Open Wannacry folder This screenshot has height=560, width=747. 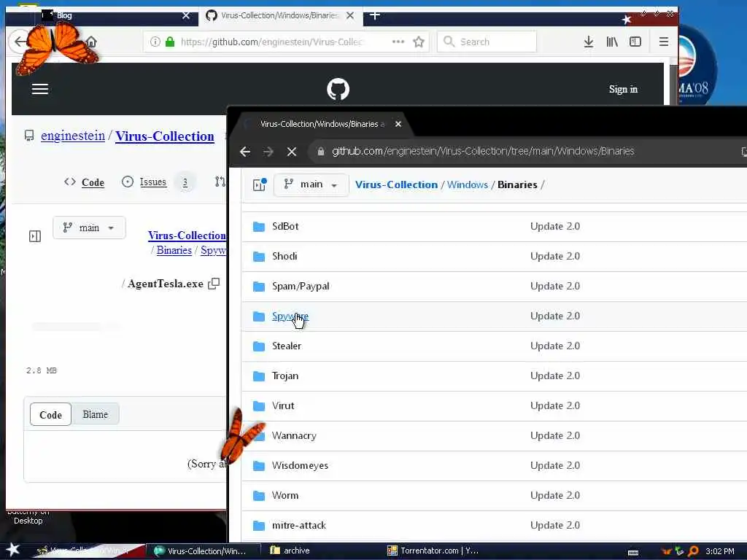[x=294, y=436]
